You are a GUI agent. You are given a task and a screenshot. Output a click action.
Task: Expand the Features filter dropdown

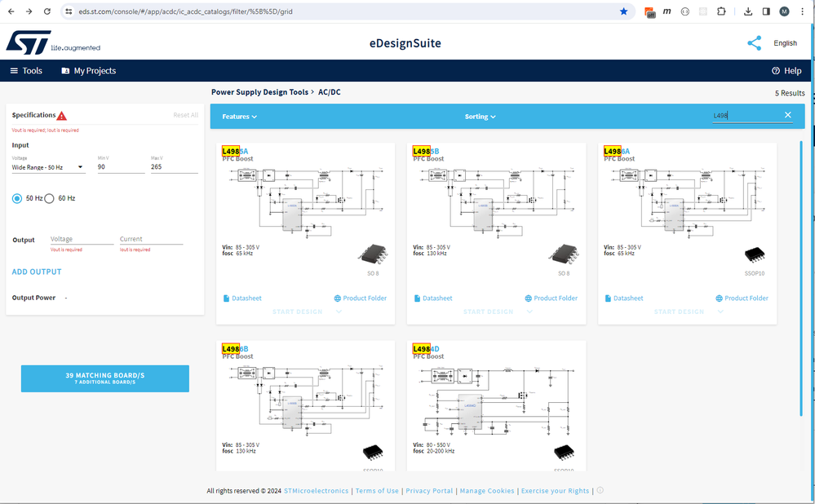coord(240,117)
